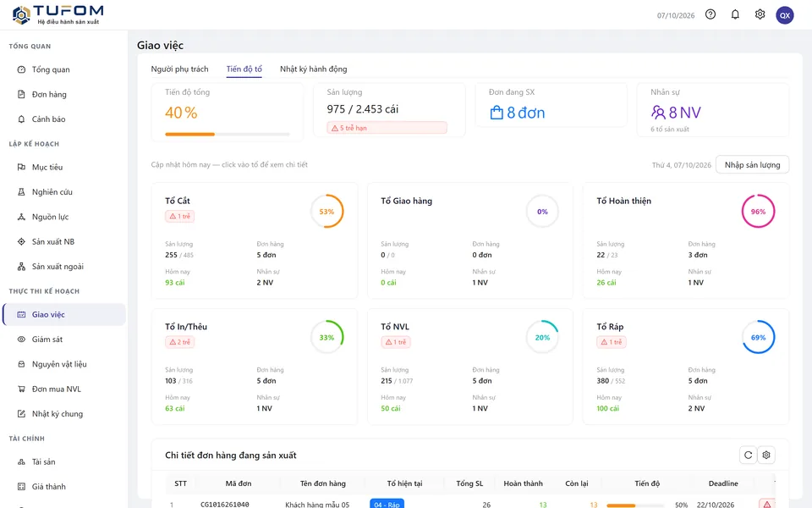Click the Tên đơn hàng column header
This screenshot has height=508, width=812.
coord(322,483)
